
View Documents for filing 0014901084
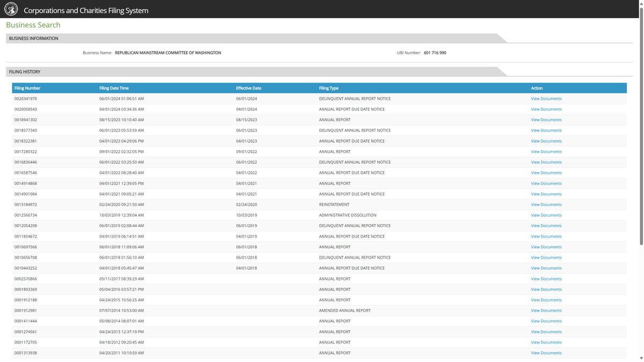point(546,194)
